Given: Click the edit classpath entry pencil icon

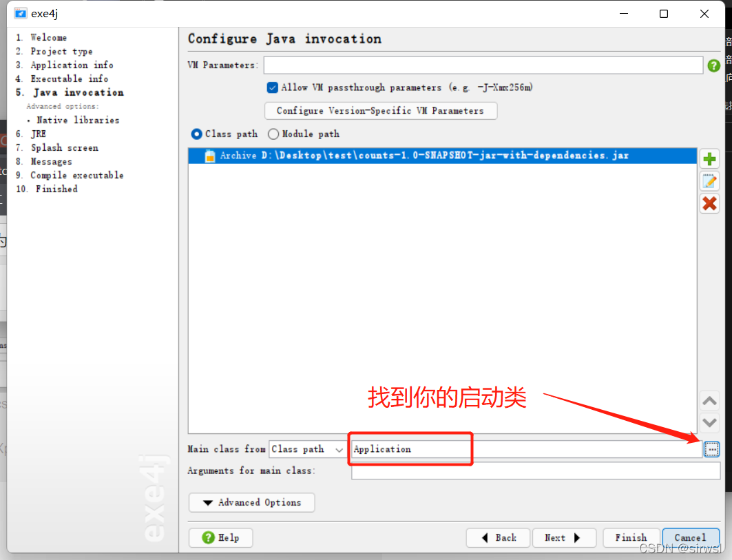Looking at the screenshot, I should point(709,181).
